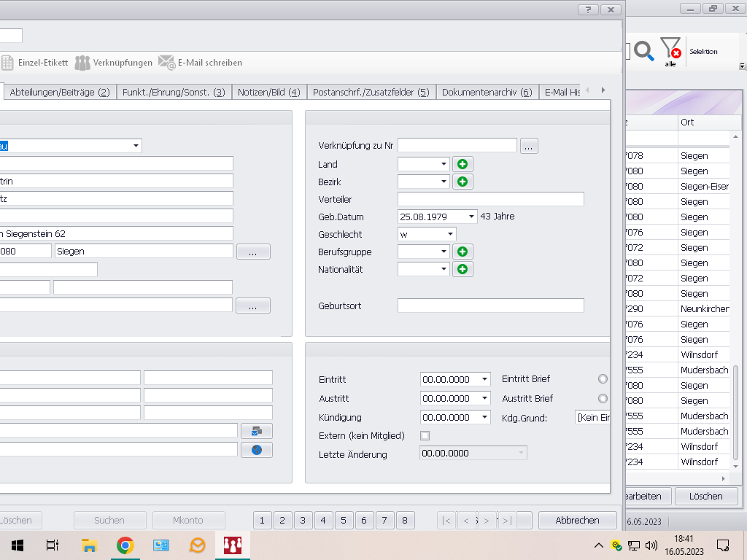Add new Nationalität with green plus

pyautogui.click(x=462, y=269)
